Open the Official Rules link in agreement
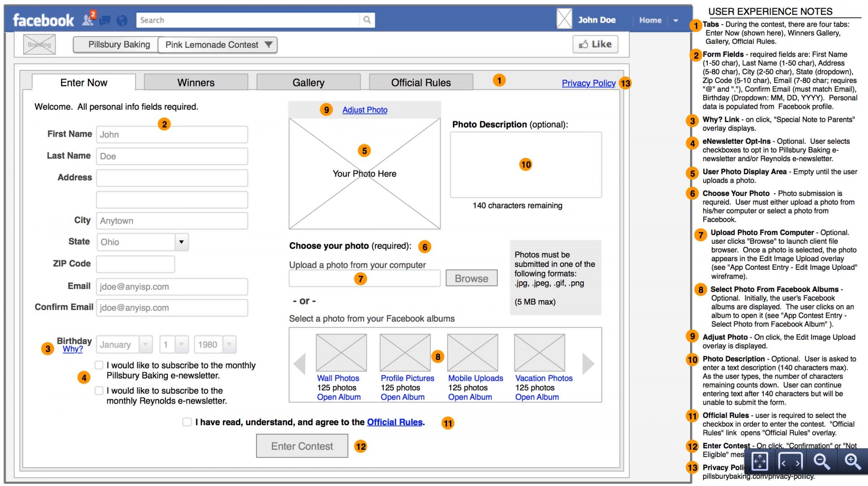 point(395,422)
